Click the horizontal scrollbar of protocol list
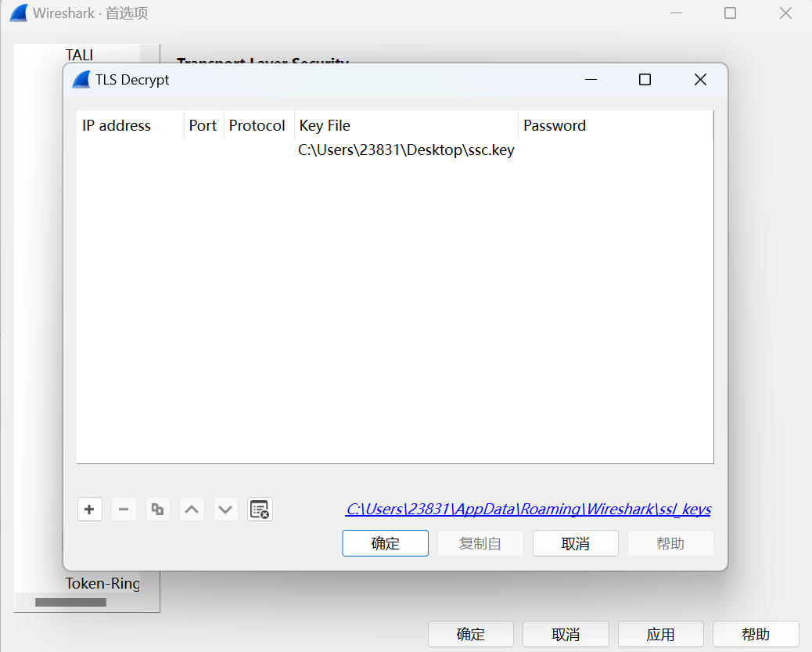Image resolution: width=812 pixels, height=652 pixels. pyautogui.click(x=71, y=602)
